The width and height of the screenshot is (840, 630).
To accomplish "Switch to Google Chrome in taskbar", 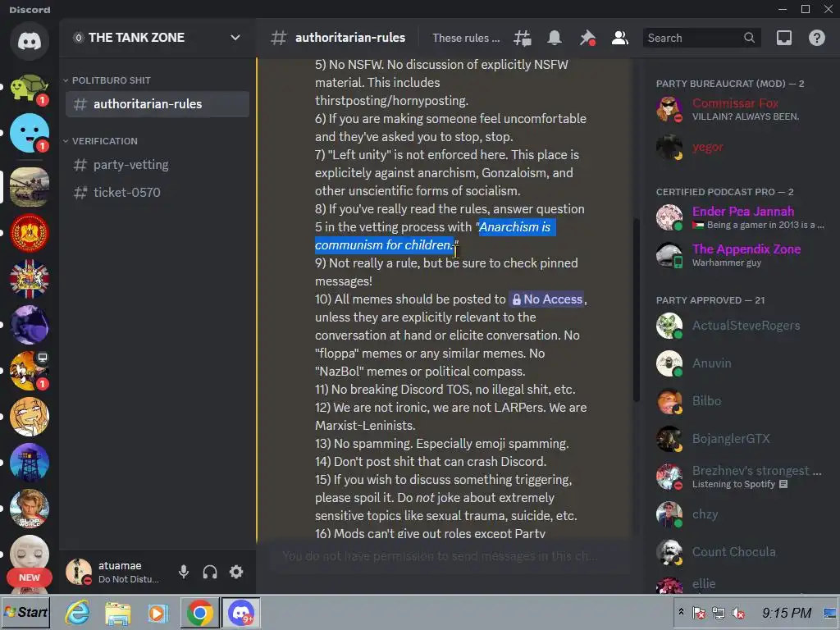I will (x=200, y=613).
